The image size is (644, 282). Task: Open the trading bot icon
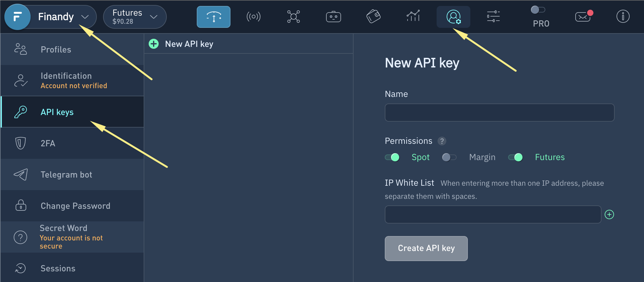pyautogui.click(x=333, y=17)
